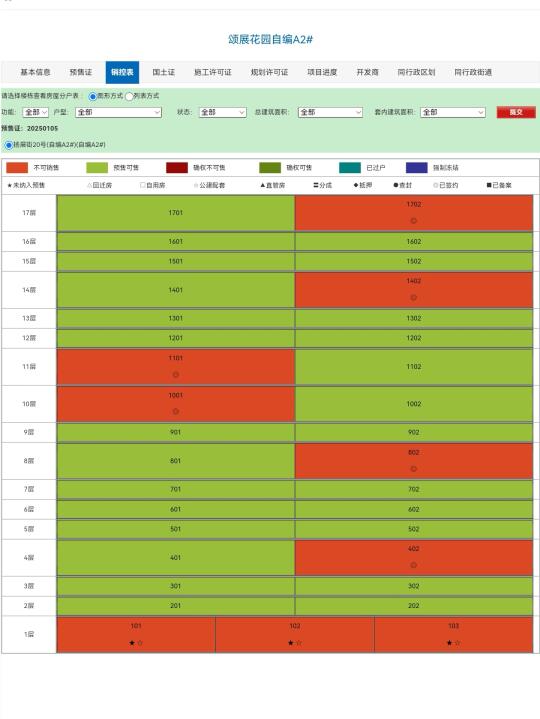Open the 项目进度 tab

click(322, 72)
